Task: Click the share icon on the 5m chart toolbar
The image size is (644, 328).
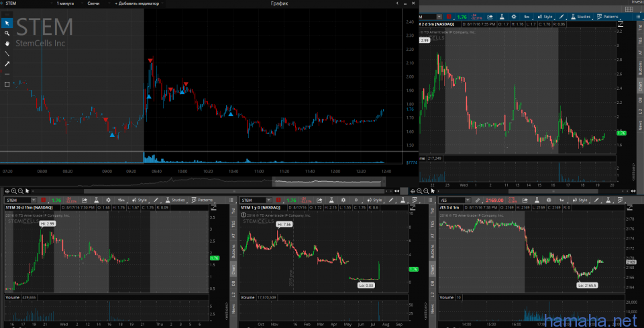Action: [490, 17]
